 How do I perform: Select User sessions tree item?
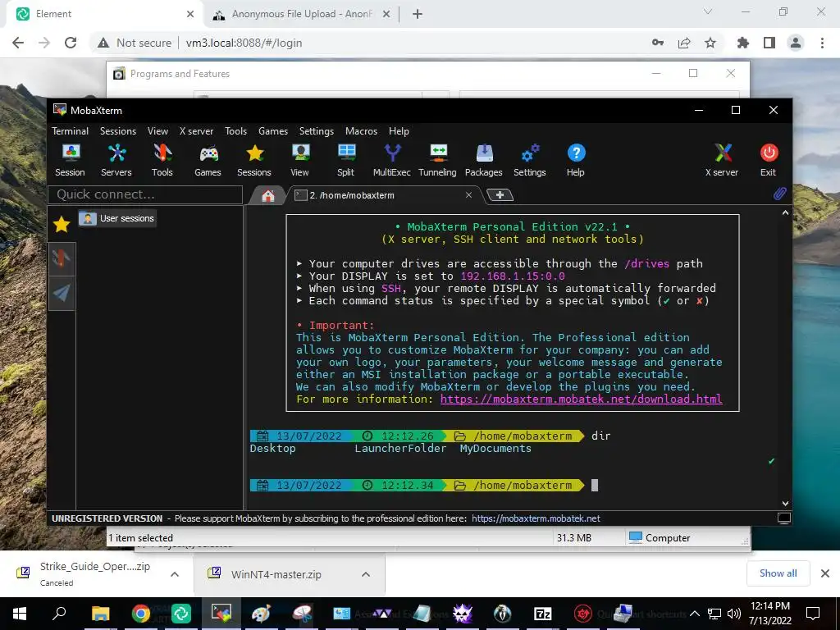(x=117, y=218)
